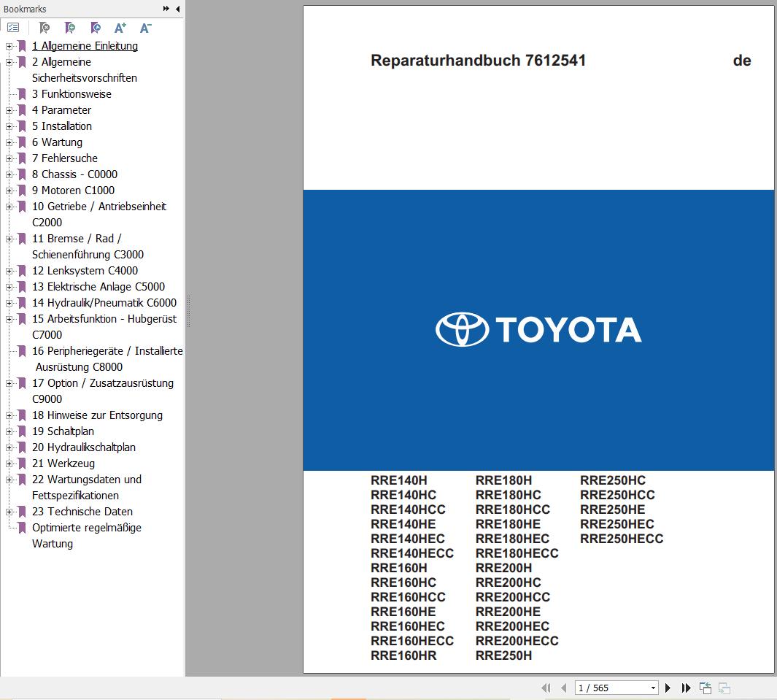This screenshot has width=777, height=700.
Task: Click the previous view icon
Action: [706, 688]
